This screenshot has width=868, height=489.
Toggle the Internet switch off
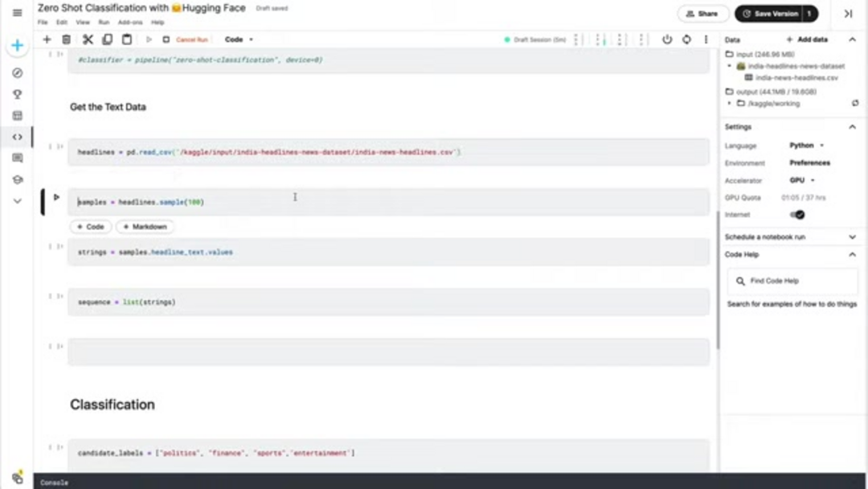click(x=797, y=215)
